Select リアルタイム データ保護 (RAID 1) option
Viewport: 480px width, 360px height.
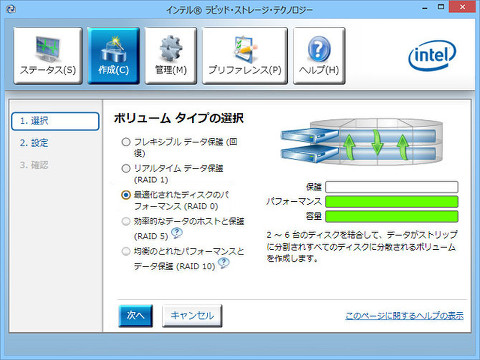click(x=126, y=168)
